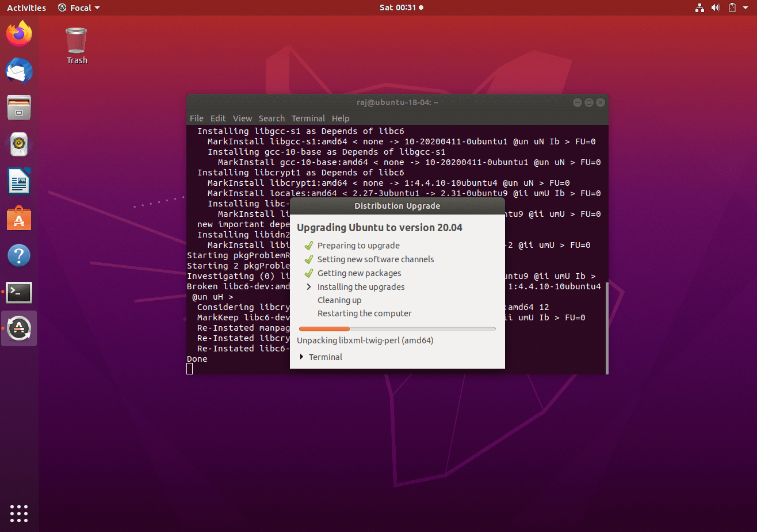Maximize the terminal window
The width and height of the screenshot is (757, 532).
pos(589,102)
